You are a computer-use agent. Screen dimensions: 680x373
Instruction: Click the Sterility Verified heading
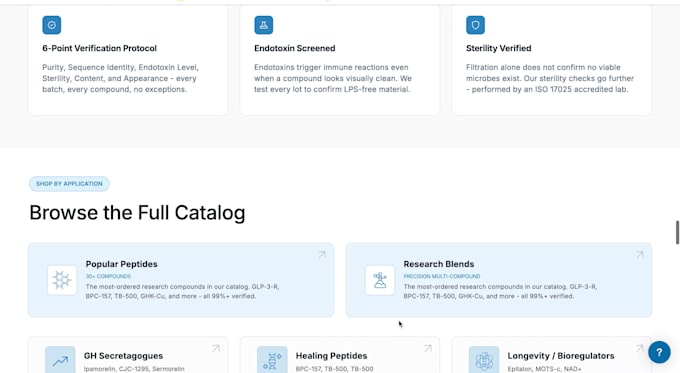click(x=498, y=48)
